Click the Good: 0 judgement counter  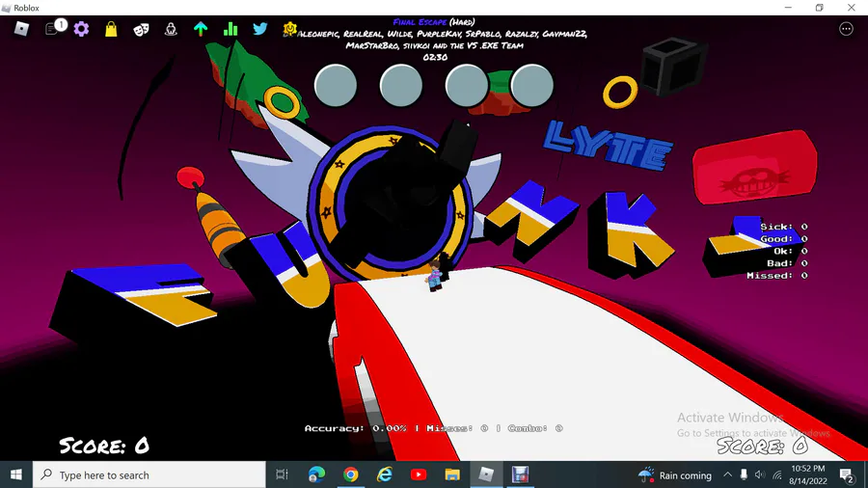pyautogui.click(x=784, y=238)
